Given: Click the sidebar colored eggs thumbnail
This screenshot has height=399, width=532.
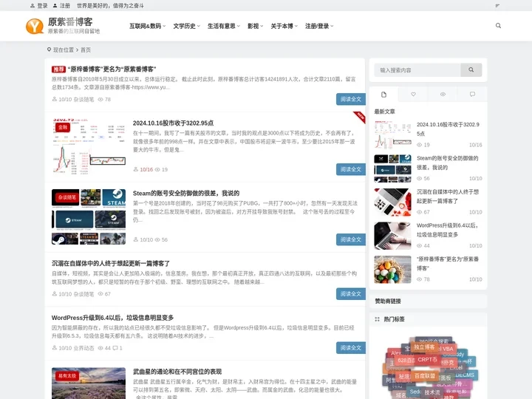Looking at the screenshot, I should [392, 269].
